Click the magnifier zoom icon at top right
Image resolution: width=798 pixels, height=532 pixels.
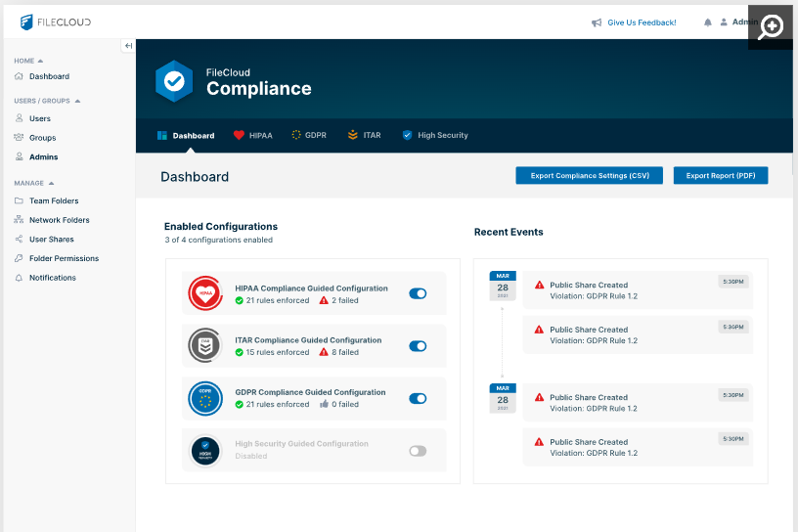[x=772, y=26]
